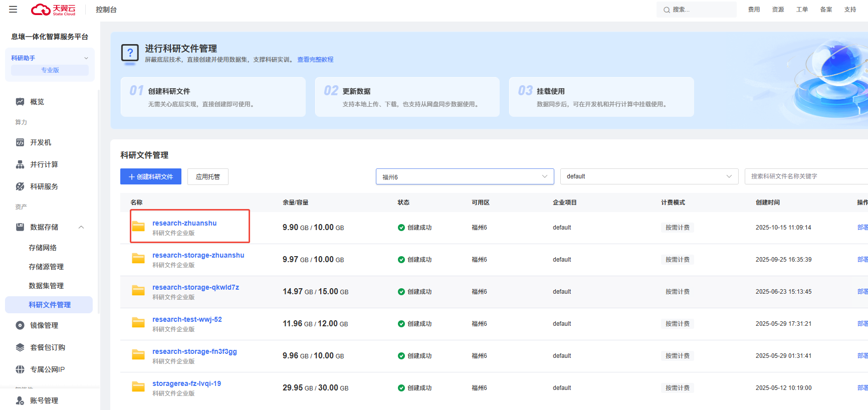
Task: Select 数据集管理 in the sidebar
Action: click(46, 286)
